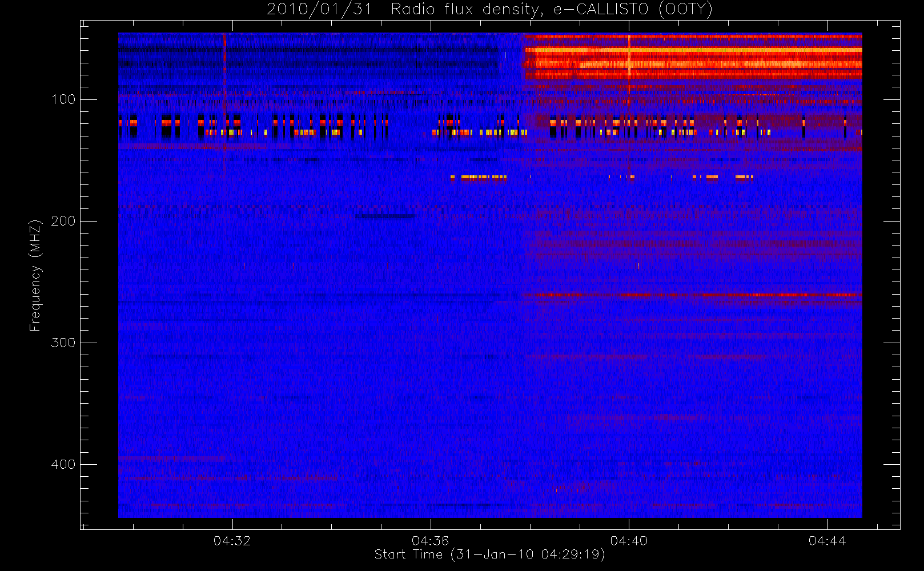Click the 'Frequency (MHZ)' y-axis label
This screenshot has width=924, height=571.
click(35, 275)
